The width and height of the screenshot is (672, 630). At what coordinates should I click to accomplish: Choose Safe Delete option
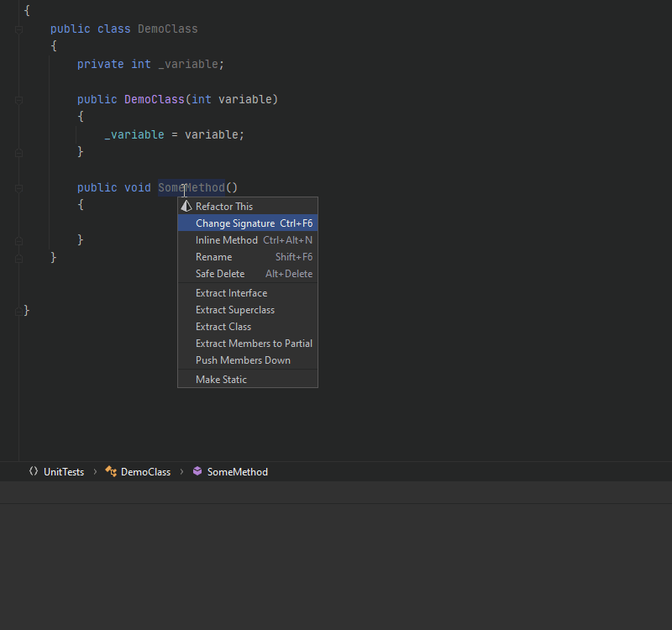[x=248, y=274]
